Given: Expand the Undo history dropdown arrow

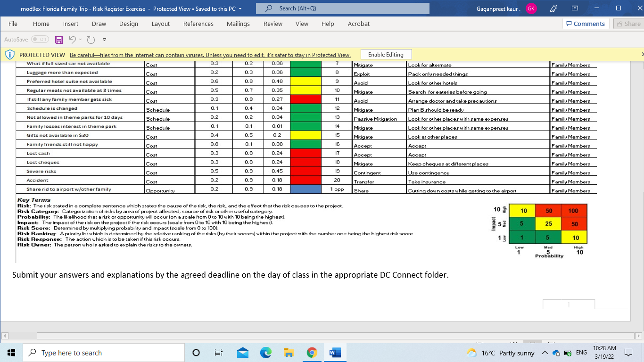Looking at the screenshot, I should (x=80, y=40).
